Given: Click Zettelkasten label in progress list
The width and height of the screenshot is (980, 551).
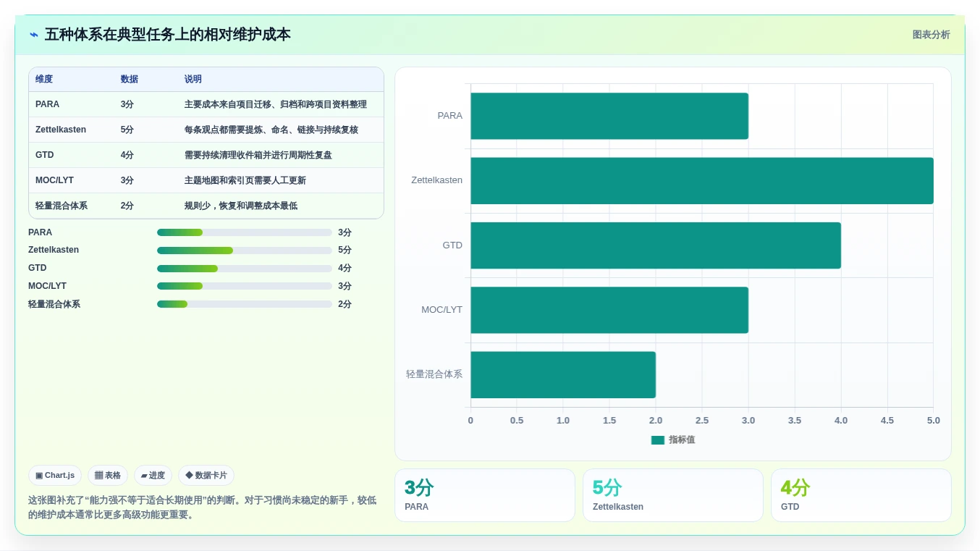Looking at the screenshot, I should (x=54, y=250).
